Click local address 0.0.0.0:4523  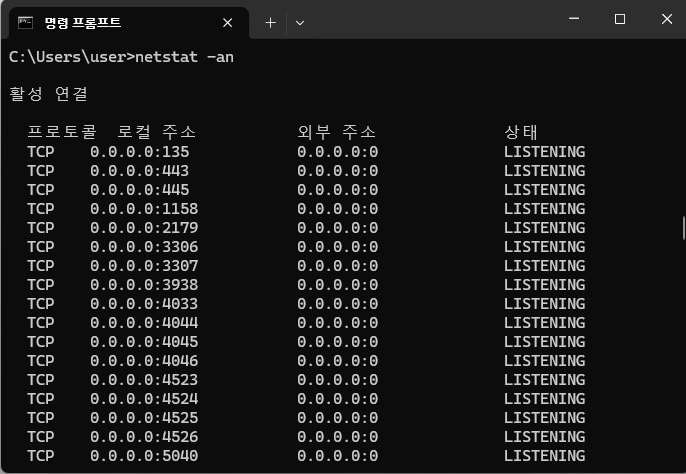click(x=144, y=380)
